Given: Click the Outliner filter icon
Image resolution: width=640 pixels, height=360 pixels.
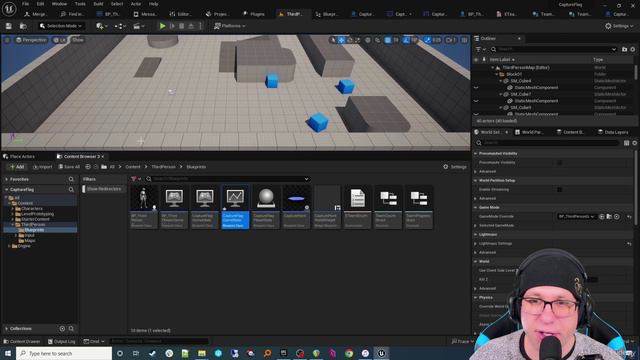Looking at the screenshot, I should click(x=480, y=49).
